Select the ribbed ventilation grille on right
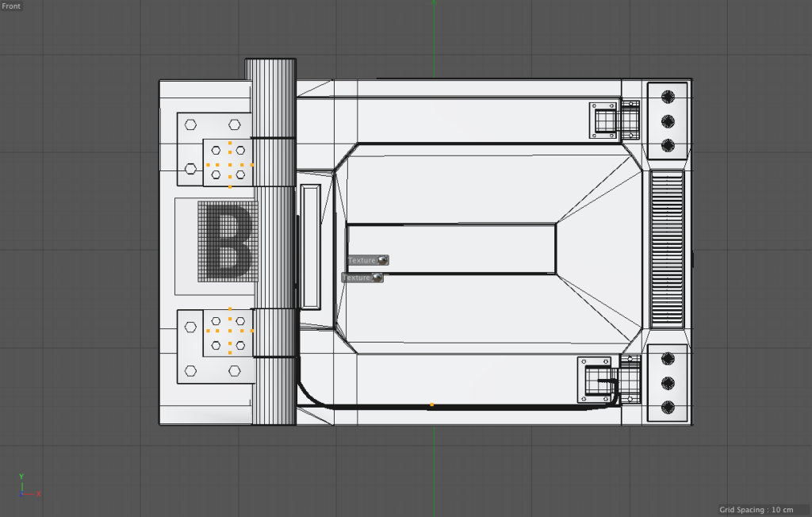The width and height of the screenshot is (812, 517). click(x=667, y=249)
